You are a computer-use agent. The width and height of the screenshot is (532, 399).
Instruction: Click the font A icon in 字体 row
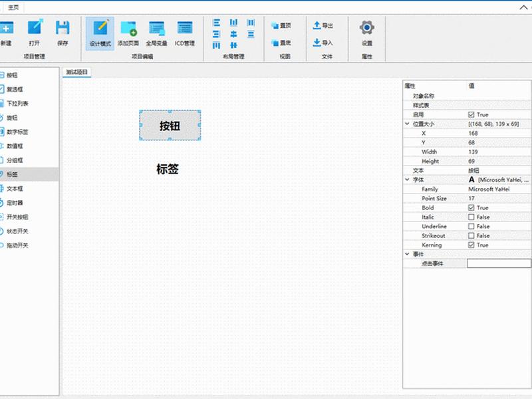pyautogui.click(x=471, y=180)
